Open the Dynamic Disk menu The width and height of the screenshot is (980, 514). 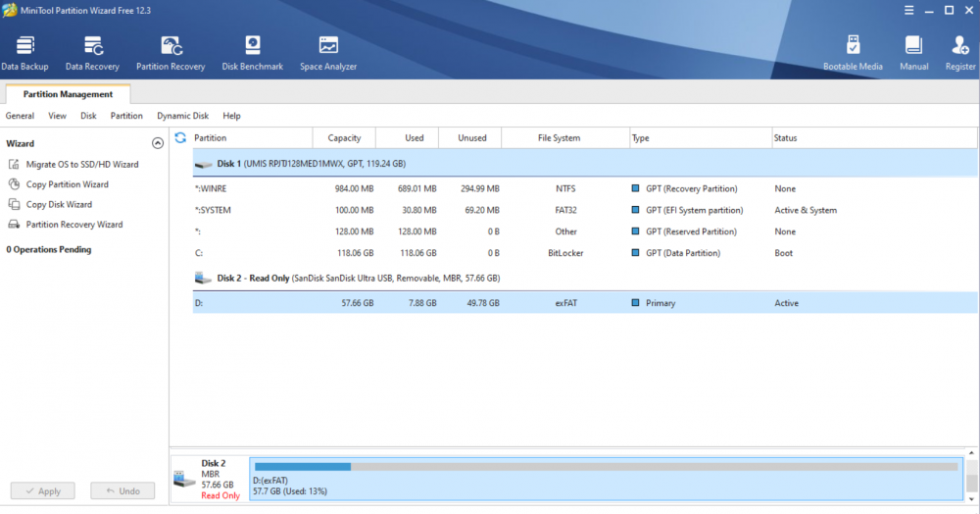pyautogui.click(x=182, y=116)
